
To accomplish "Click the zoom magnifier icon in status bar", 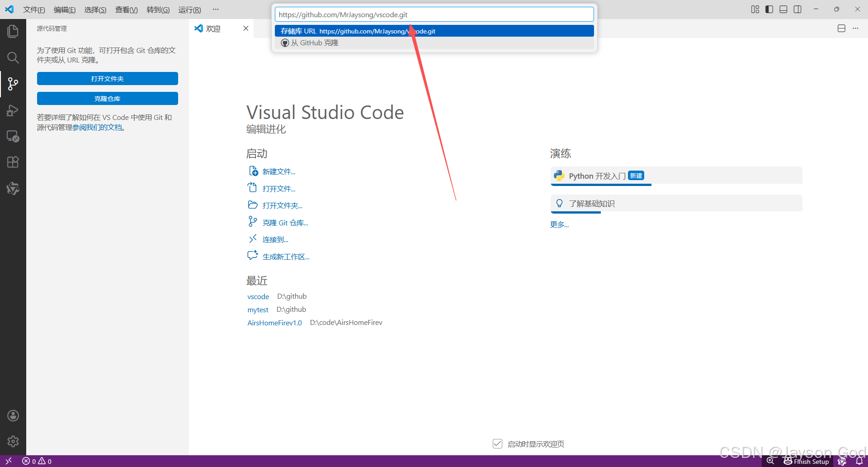I will tap(770, 461).
